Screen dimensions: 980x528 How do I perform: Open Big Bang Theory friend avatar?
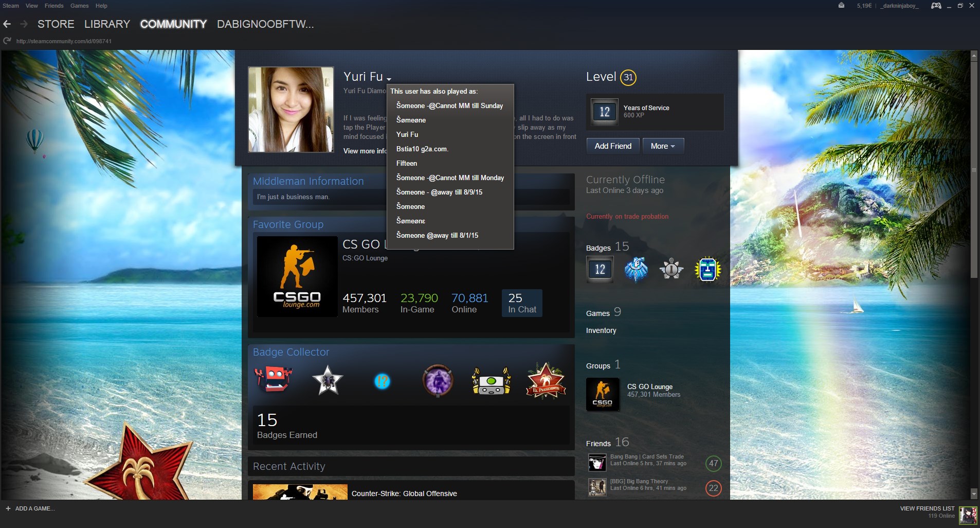597,487
